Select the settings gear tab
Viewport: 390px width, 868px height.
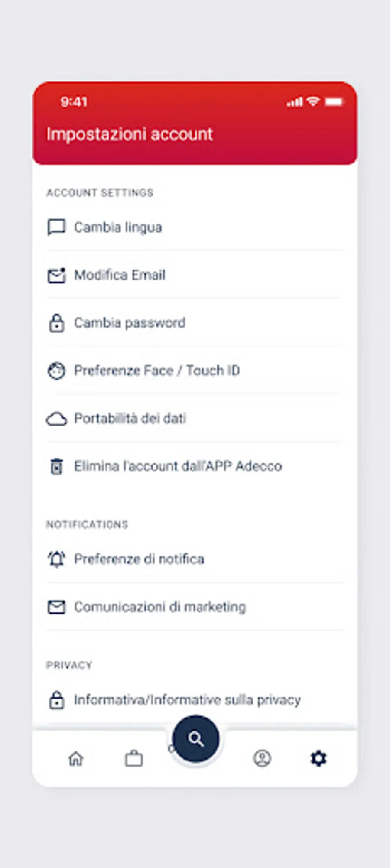click(x=318, y=758)
